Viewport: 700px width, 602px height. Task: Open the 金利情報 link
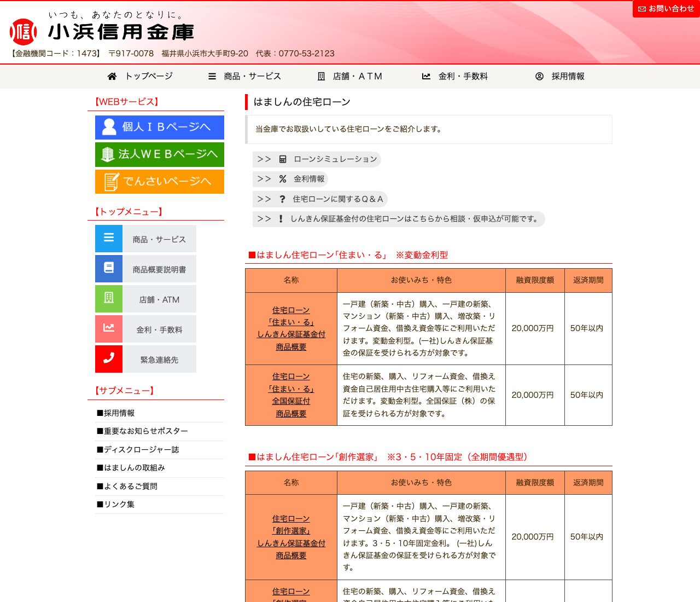pyautogui.click(x=290, y=179)
